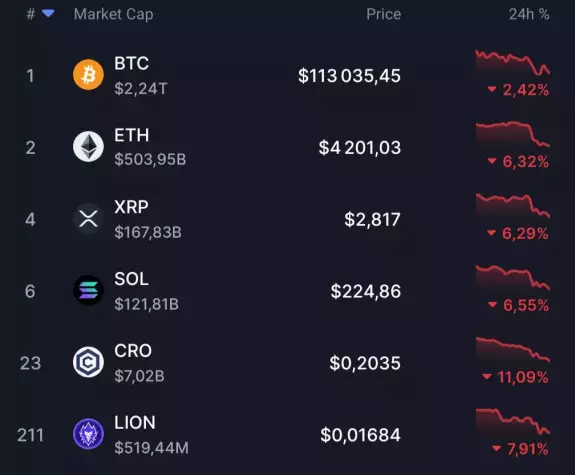Sort by the Market Cap column header
Screen dimensions: 575x475
point(114,15)
